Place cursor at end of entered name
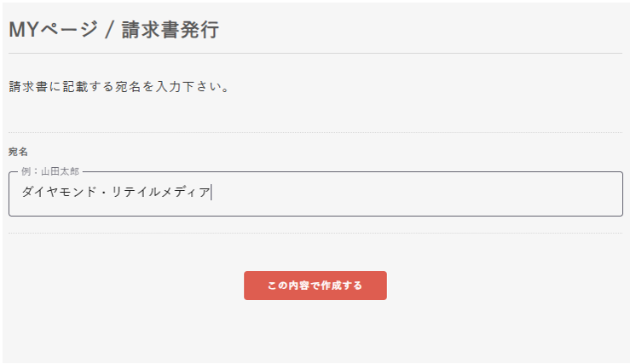 point(211,193)
